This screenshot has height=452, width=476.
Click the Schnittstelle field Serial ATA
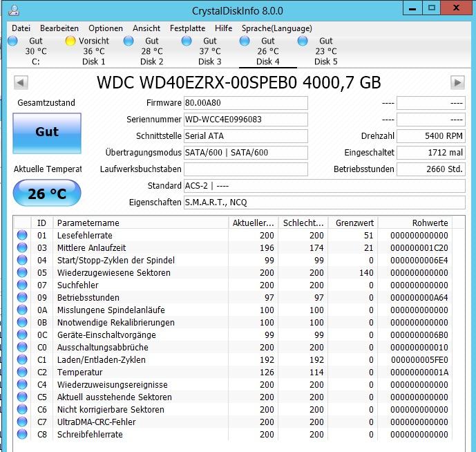pos(246,136)
